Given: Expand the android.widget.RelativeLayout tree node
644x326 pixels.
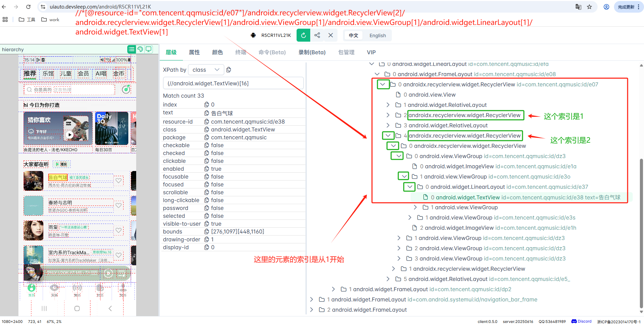Looking at the screenshot, I should (x=388, y=105).
